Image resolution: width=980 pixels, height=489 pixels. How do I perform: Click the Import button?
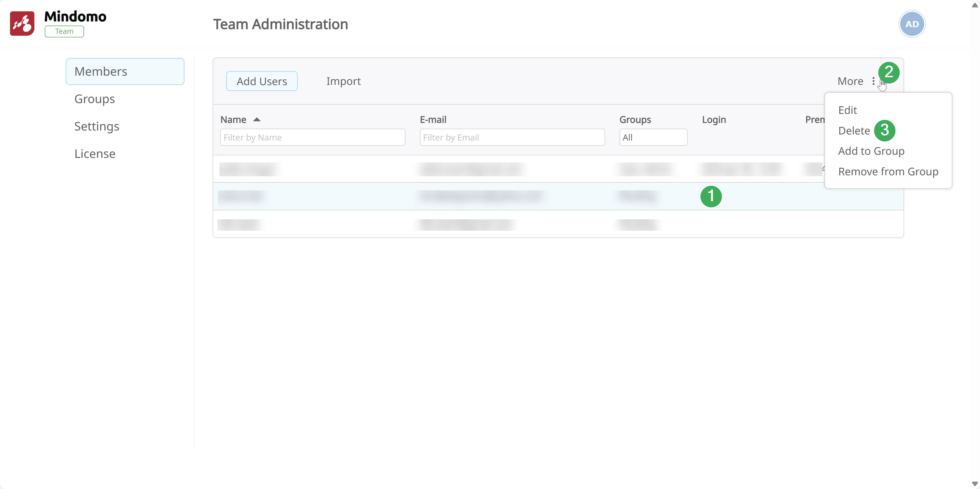[x=343, y=81]
